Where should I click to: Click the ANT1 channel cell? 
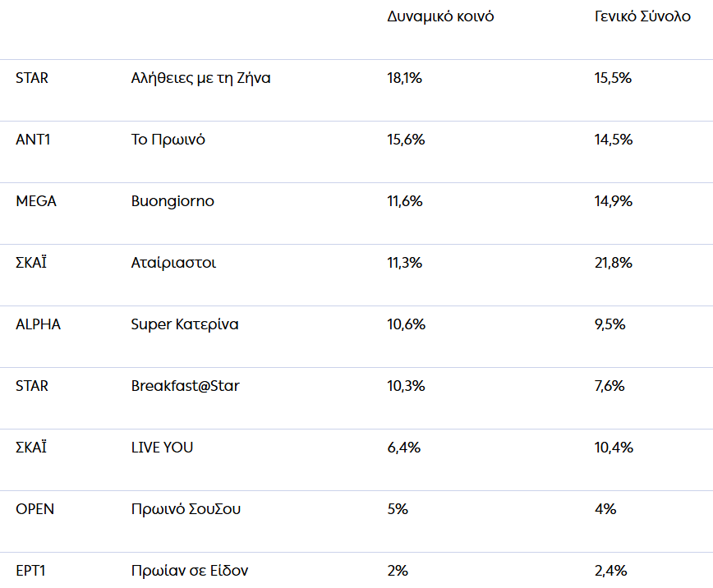click(33, 140)
